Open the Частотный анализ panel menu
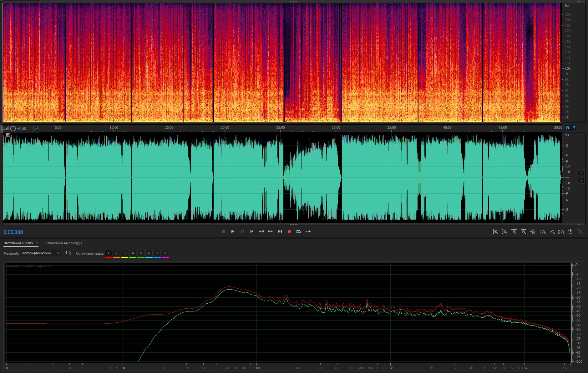This screenshot has height=373, width=588. click(37, 243)
